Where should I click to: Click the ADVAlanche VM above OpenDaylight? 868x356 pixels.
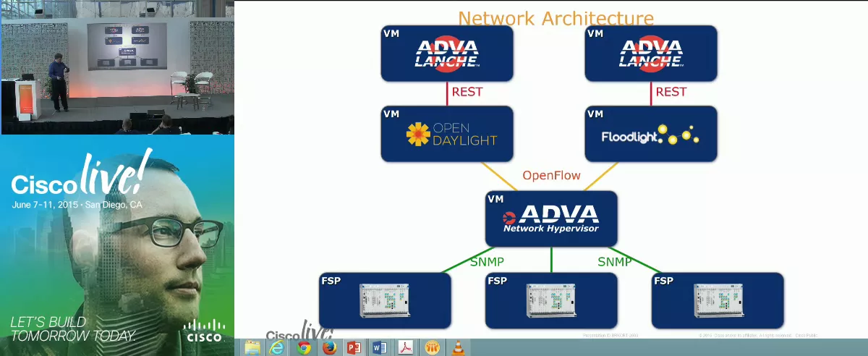click(x=447, y=54)
